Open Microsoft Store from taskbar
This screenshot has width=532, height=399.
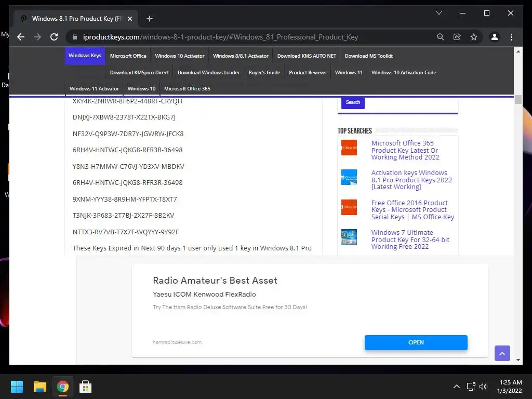coord(86,387)
